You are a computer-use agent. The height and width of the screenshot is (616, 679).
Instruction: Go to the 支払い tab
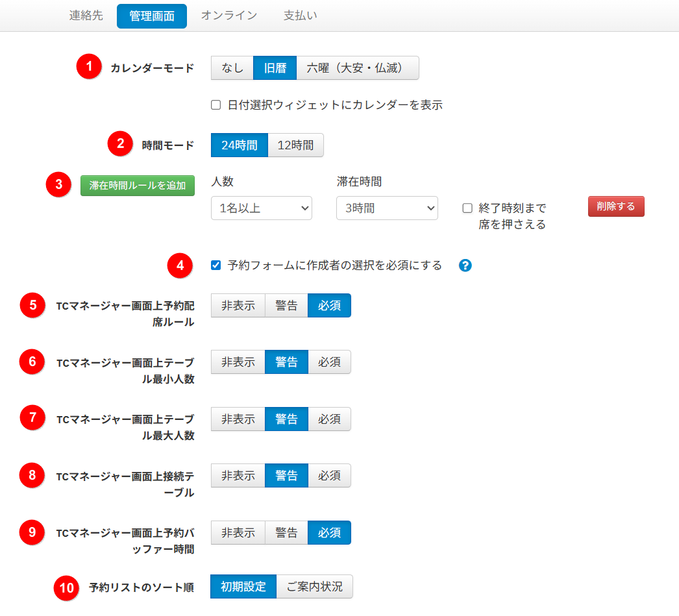(301, 16)
